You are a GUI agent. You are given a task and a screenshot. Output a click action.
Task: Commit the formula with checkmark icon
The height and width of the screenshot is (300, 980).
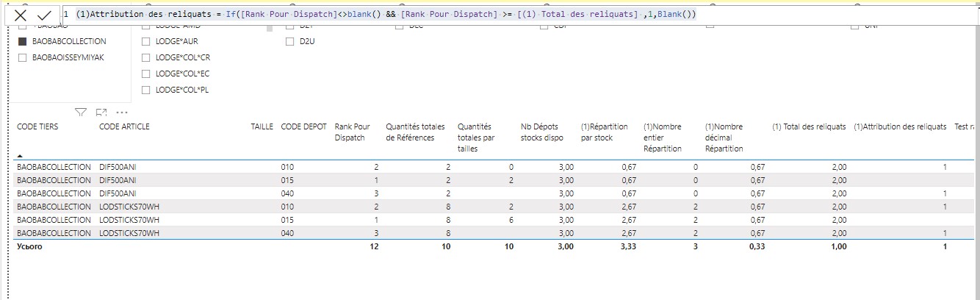tap(44, 15)
